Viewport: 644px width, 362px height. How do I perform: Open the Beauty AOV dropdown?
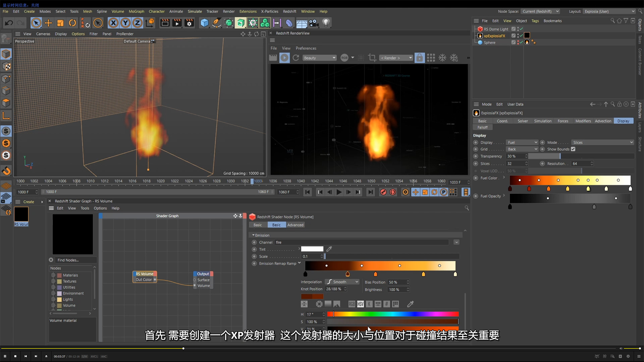[x=319, y=58]
